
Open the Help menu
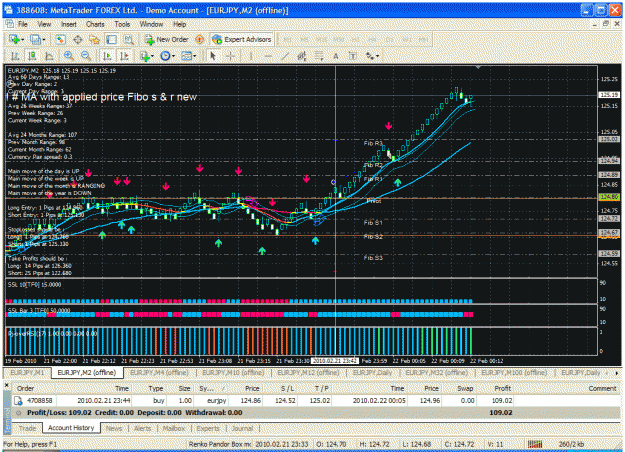point(179,24)
